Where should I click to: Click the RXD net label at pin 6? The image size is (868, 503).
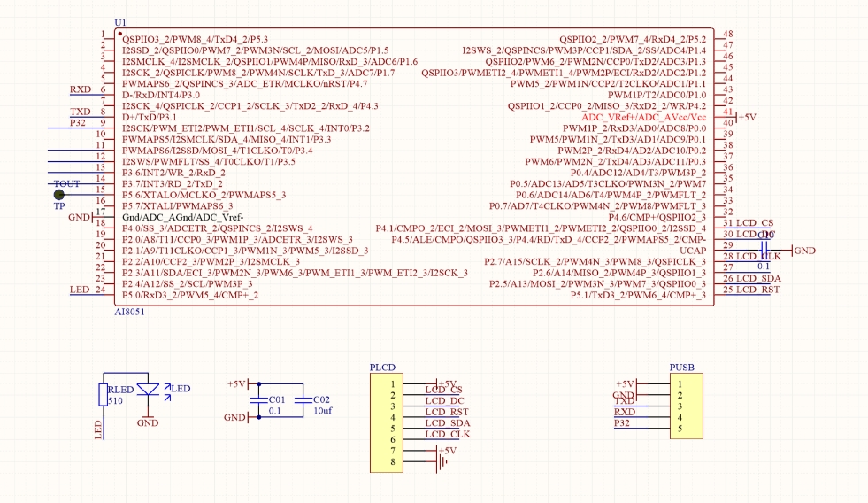(x=81, y=89)
